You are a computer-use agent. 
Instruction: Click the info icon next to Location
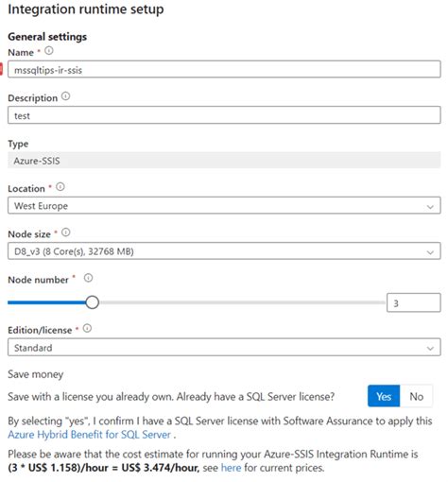[x=60, y=187]
